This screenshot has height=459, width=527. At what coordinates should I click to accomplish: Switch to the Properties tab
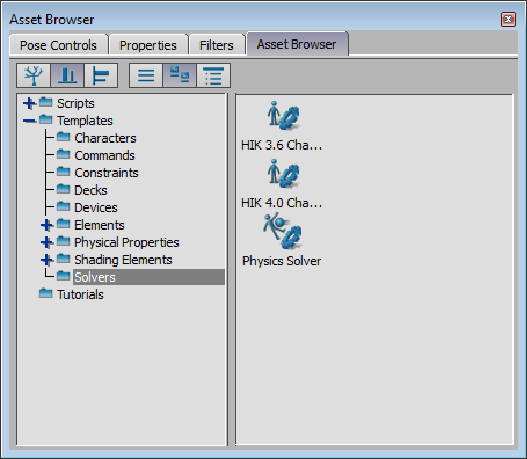(148, 45)
